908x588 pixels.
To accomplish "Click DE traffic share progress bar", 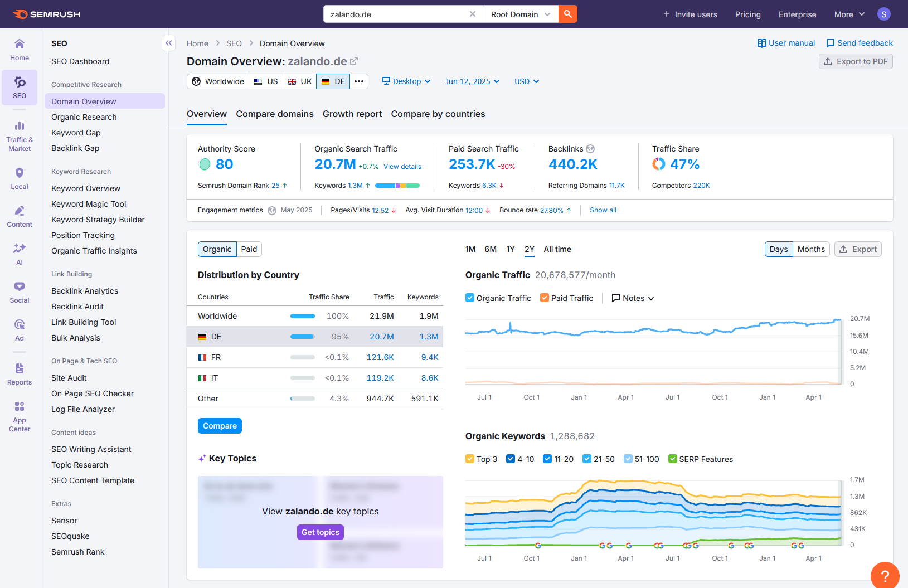I will [303, 337].
